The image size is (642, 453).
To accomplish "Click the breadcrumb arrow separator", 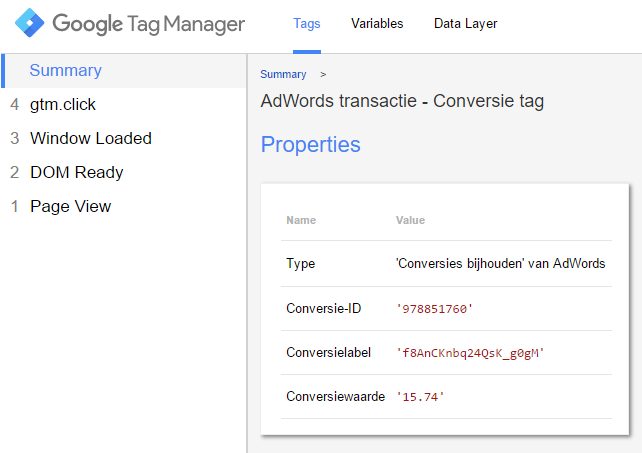I will 323,75.
